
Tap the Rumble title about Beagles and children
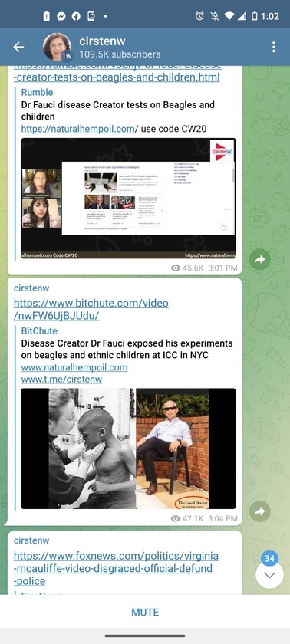[x=118, y=110]
